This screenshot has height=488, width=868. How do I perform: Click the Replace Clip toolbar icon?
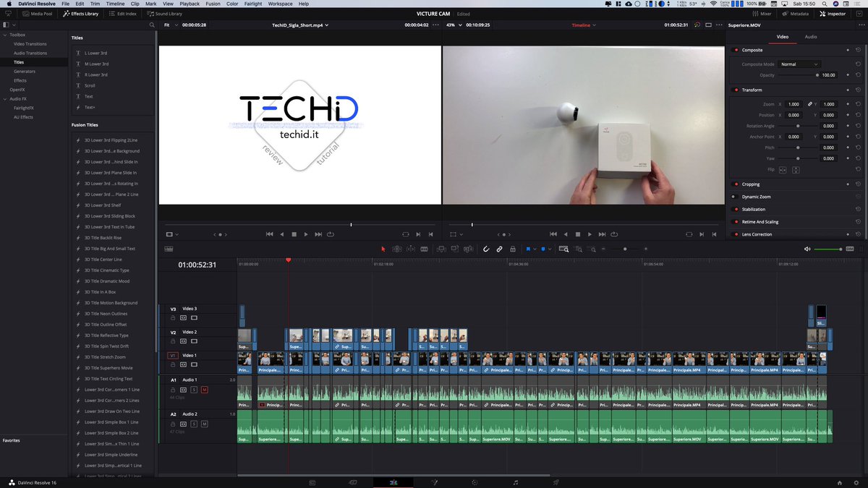(x=468, y=249)
